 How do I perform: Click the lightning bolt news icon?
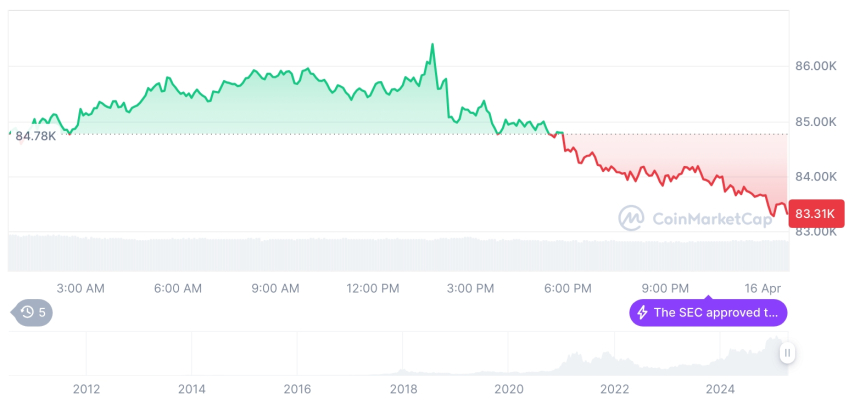tap(642, 313)
